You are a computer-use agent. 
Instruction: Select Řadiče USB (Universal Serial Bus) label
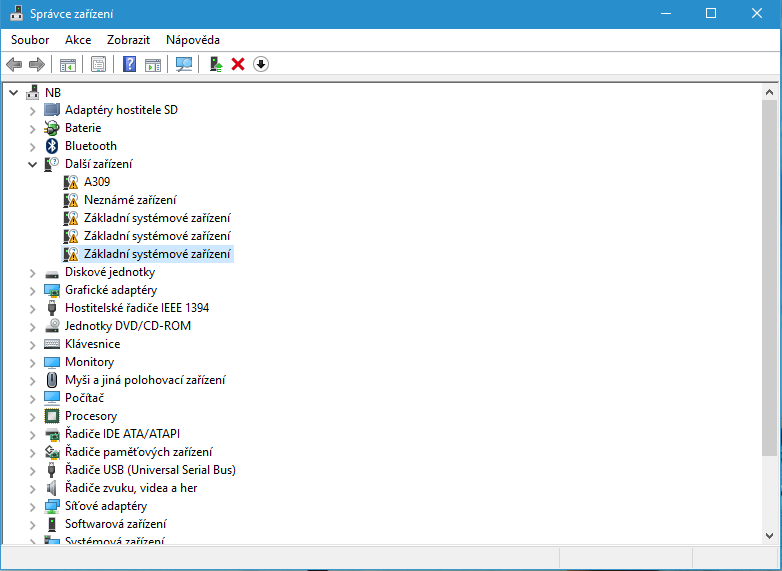[x=150, y=470]
